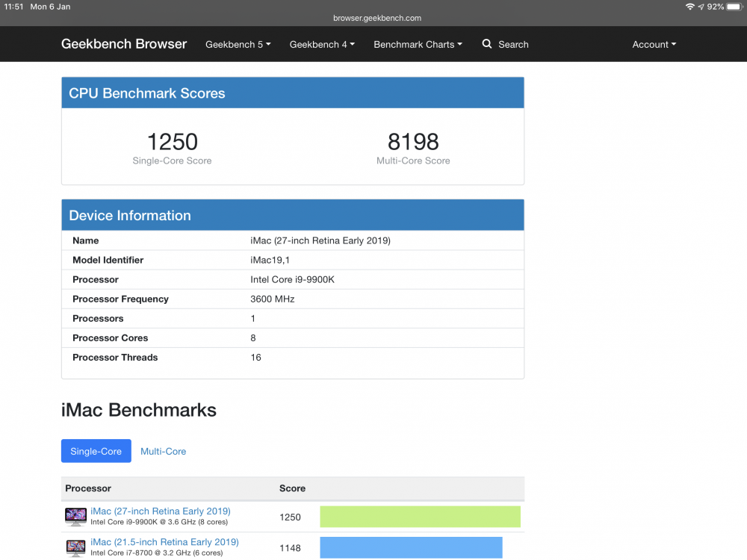747x560 pixels.
Task: Tap the browser.geekbench.com address bar
Action: click(376, 18)
